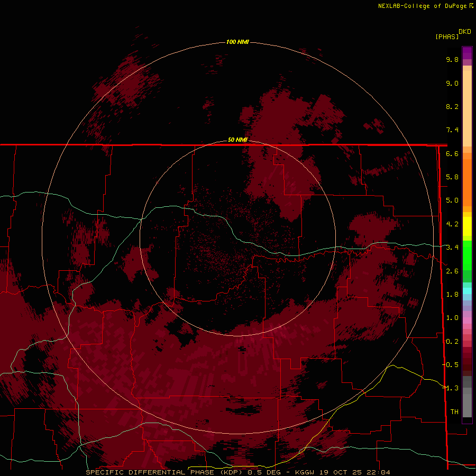
Task: Click the TH threshold label on colorbar
Action: pyautogui.click(x=454, y=411)
